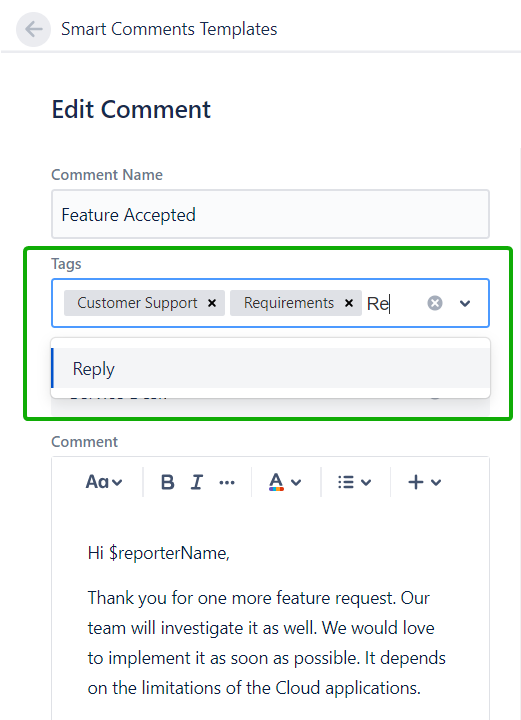
Task: Clear all tags with circle X
Action: [435, 303]
